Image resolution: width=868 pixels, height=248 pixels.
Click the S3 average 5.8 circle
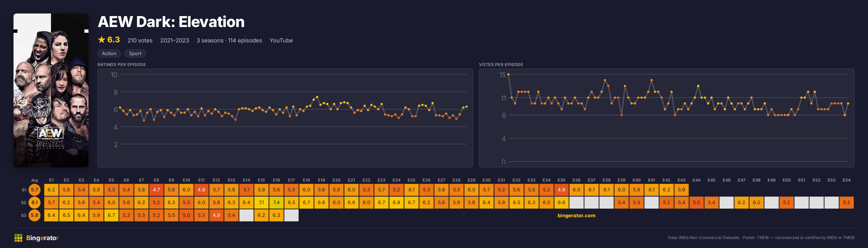click(34, 215)
